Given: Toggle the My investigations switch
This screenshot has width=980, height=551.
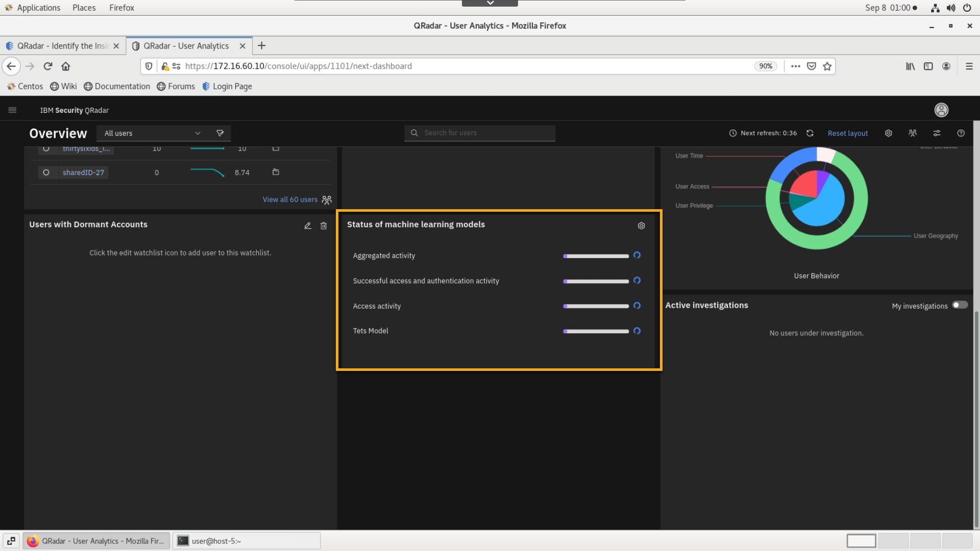Looking at the screenshot, I should 960,305.
